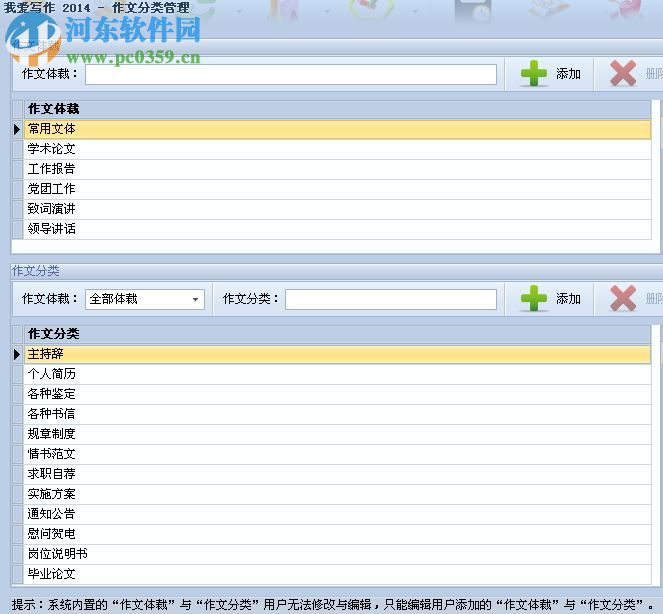This screenshot has width=663, height=614.
Task: Click the red X delete icon in 作文体裁 section
Action: 623,74
